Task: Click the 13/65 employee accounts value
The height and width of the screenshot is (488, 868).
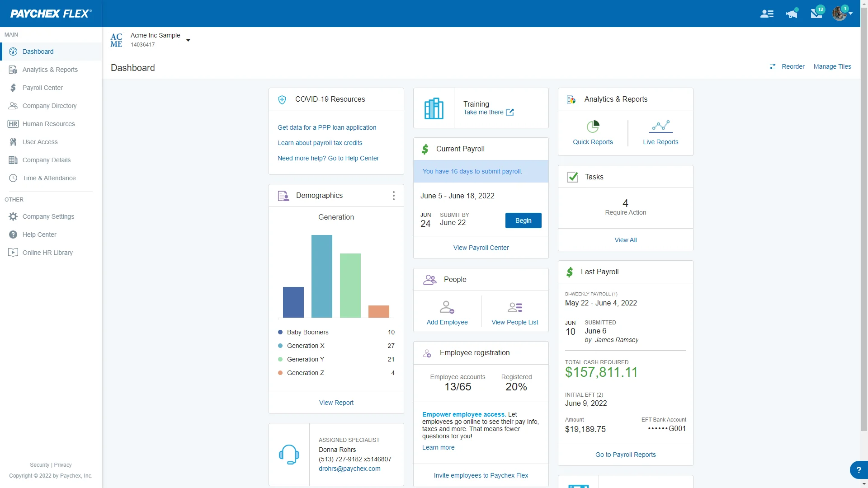Action: 458,387
